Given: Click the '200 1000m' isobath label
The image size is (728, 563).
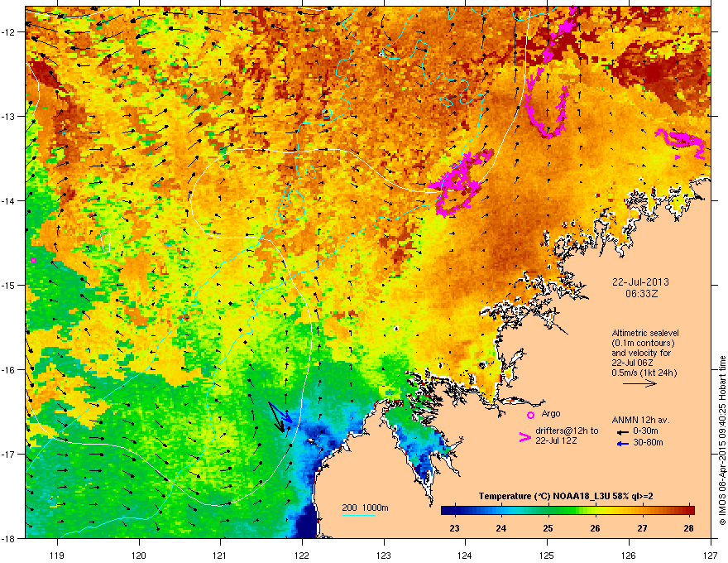Looking at the screenshot, I should click(x=365, y=508).
